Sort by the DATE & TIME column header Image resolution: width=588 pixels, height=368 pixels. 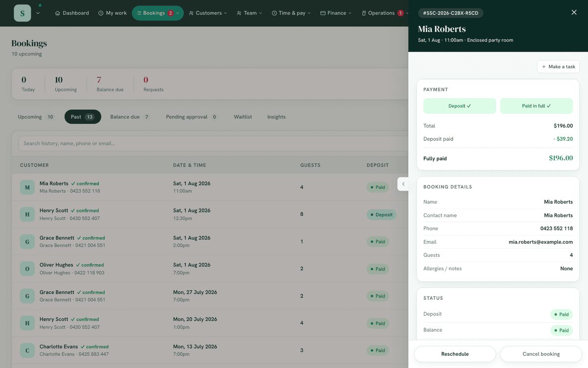[190, 165]
